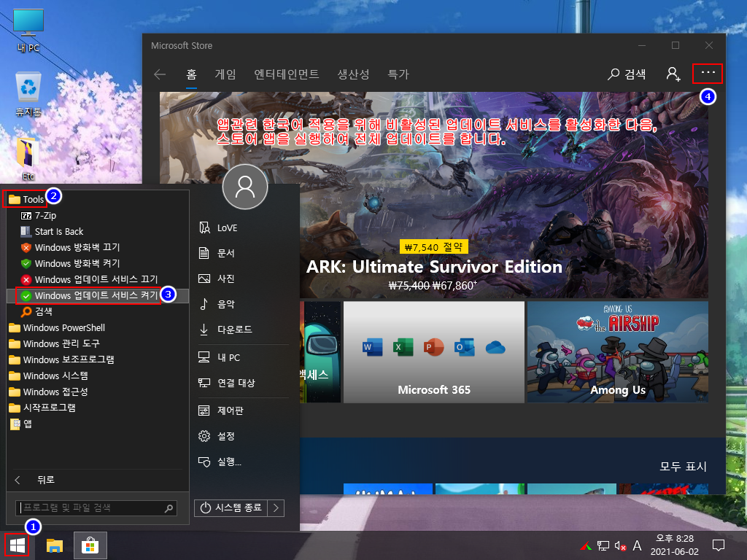Open the 실행... dialog entry
This screenshot has width=747, height=560.
coord(220,462)
